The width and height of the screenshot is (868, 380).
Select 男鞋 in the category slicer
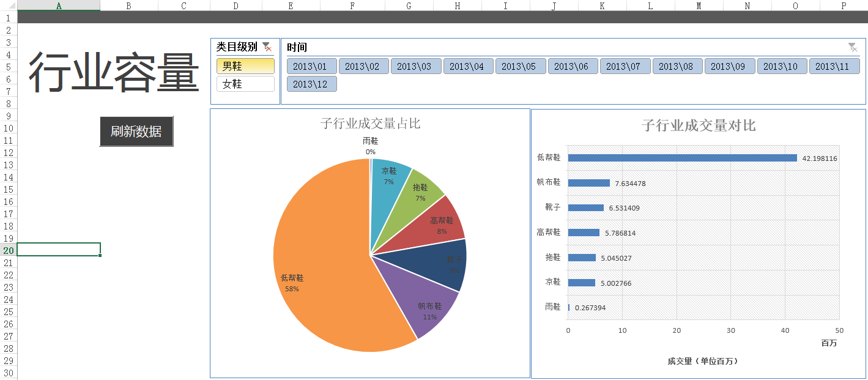pyautogui.click(x=245, y=66)
